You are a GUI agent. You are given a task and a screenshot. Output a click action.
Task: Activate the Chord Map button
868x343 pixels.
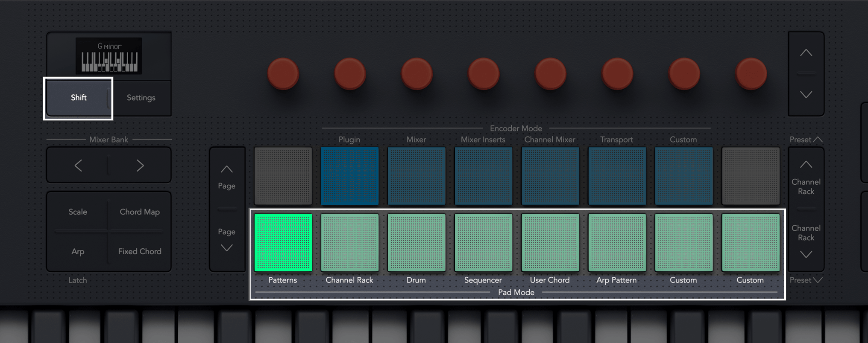(140, 212)
